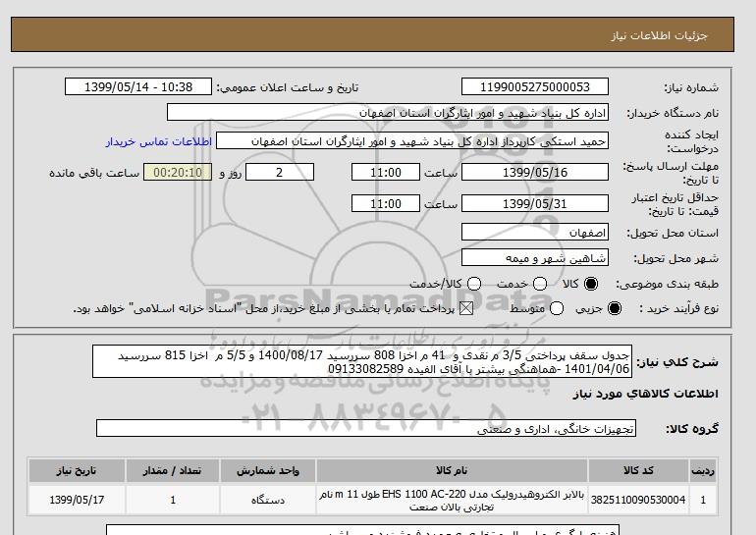756x535 pixels.
Task: Click remaining time countdown 00:20:10
Action: click(178, 172)
